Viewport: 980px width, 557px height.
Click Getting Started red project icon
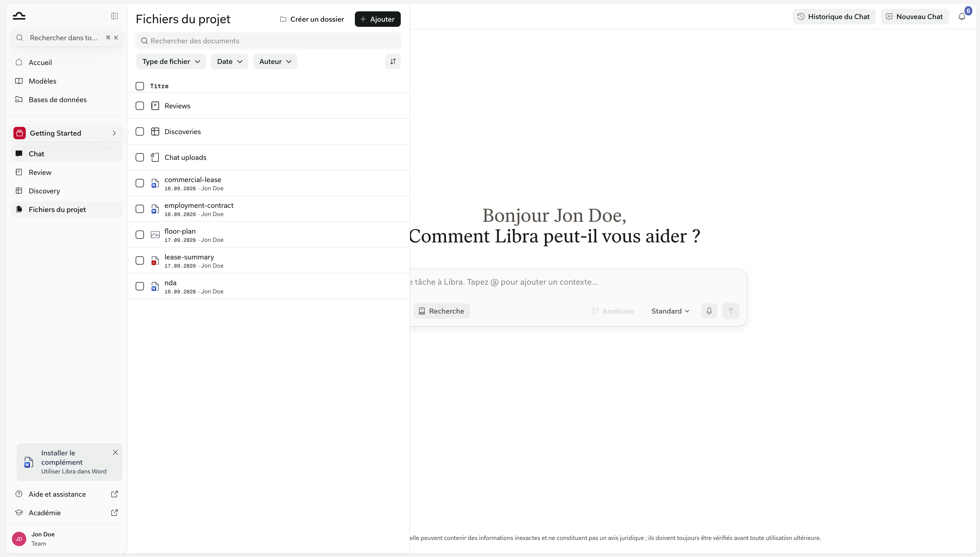coord(20,133)
